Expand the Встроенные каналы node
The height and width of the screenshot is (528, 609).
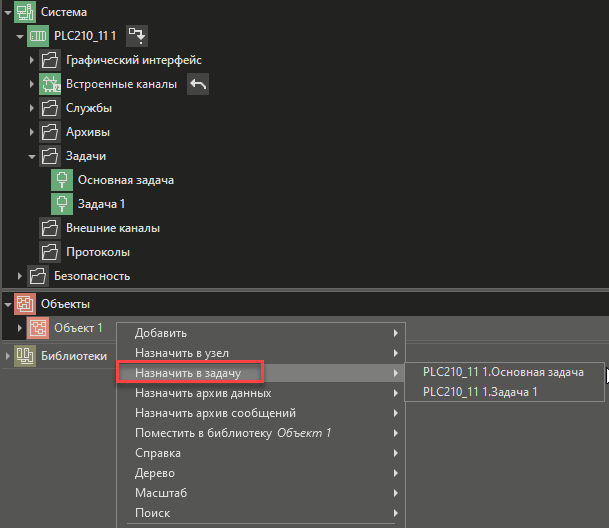point(32,84)
